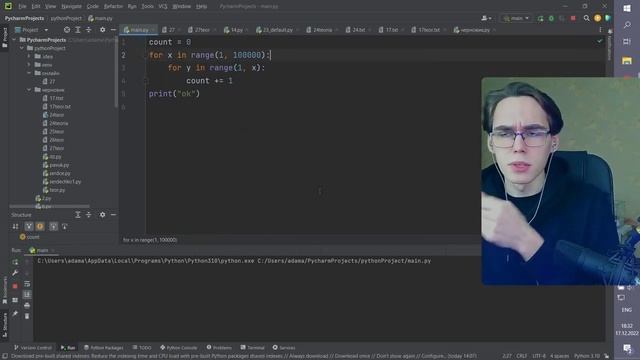The width and height of the screenshot is (640, 360).
Task: Open Structure panel gear settings
Action: tap(102, 215)
